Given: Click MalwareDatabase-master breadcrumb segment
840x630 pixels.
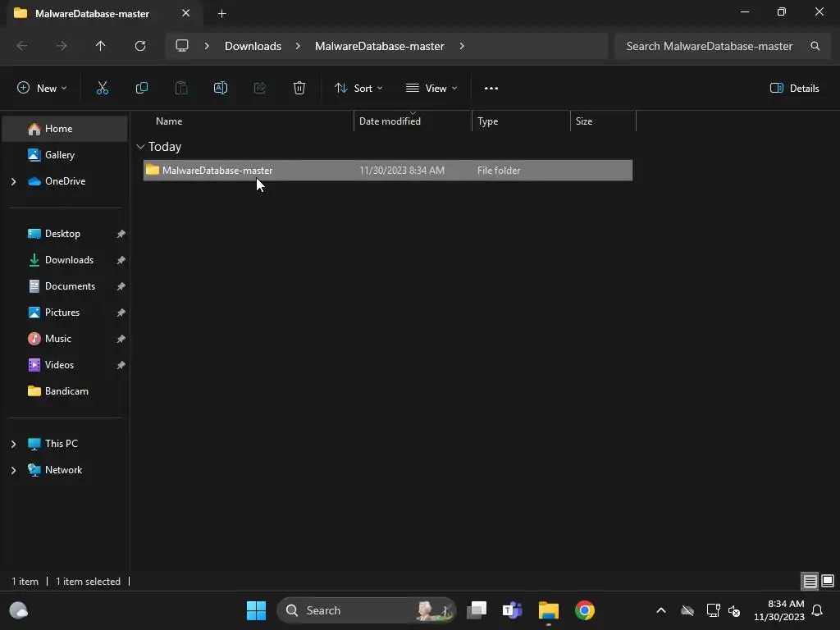Looking at the screenshot, I should tap(379, 46).
